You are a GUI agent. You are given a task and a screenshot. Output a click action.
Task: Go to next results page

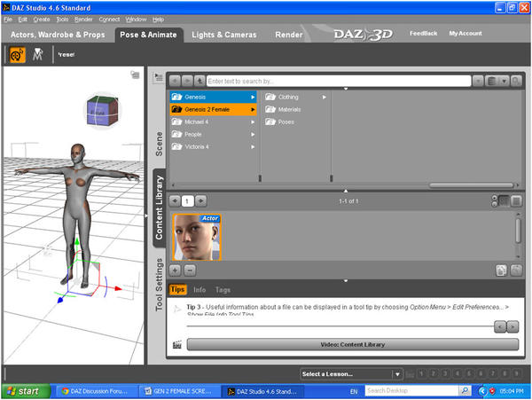pos(200,200)
